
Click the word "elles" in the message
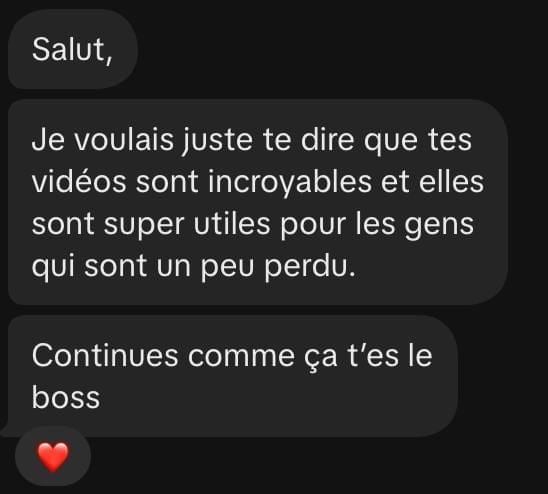451,181
